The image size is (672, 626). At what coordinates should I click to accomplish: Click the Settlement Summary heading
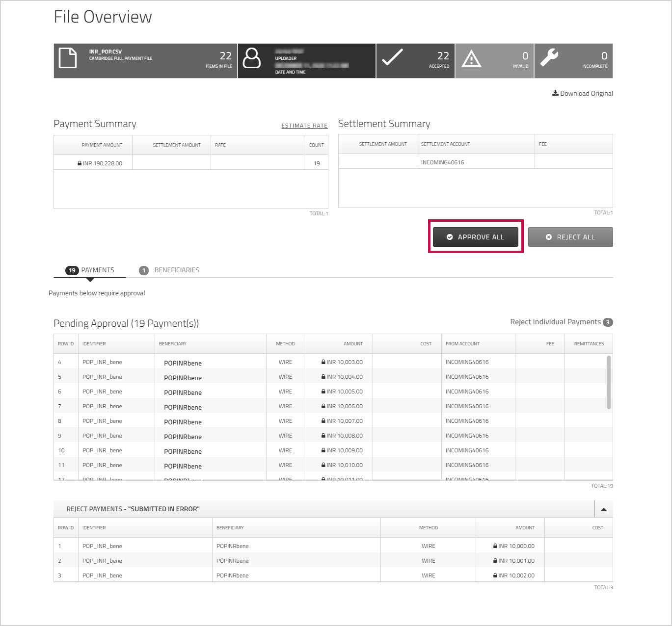[384, 124]
